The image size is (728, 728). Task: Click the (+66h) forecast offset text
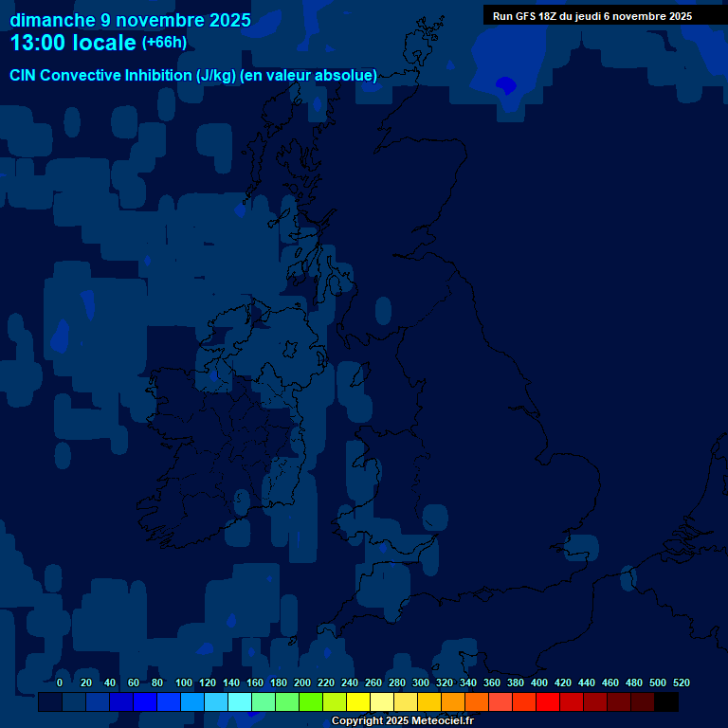[164, 43]
